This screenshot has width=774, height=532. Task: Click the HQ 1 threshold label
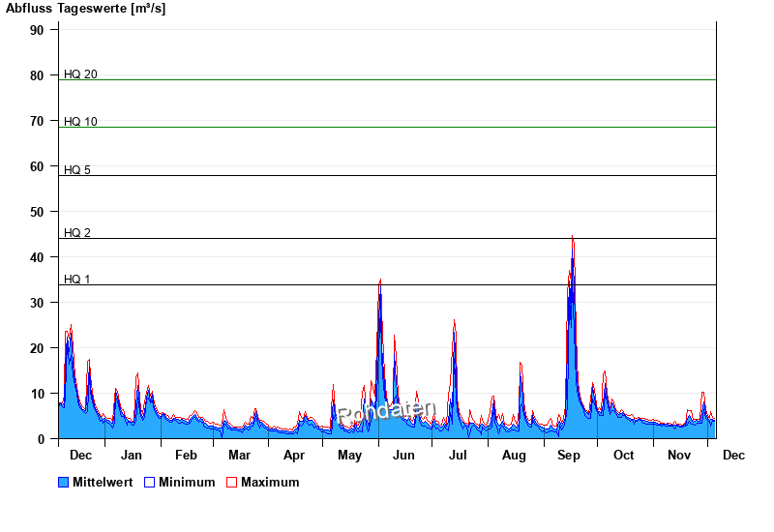(x=77, y=280)
